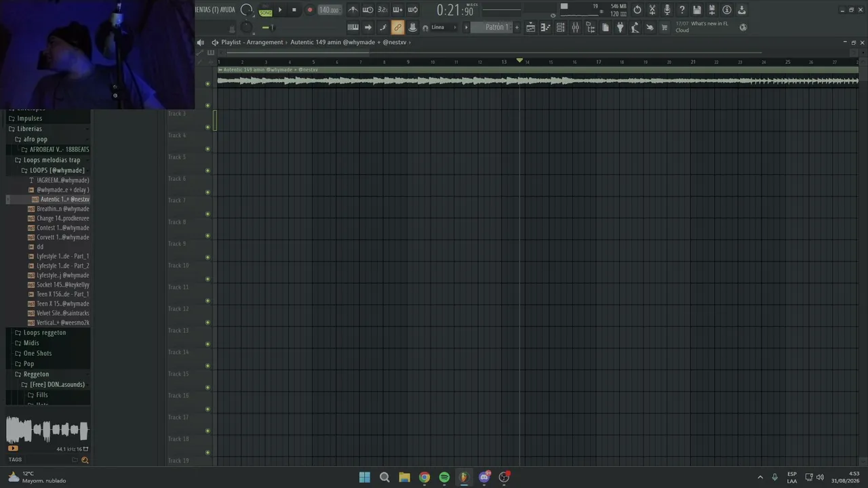Collapse the LOOPS [@whymade] folder
This screenshot has width=868, height=488.
pos(57,170)
